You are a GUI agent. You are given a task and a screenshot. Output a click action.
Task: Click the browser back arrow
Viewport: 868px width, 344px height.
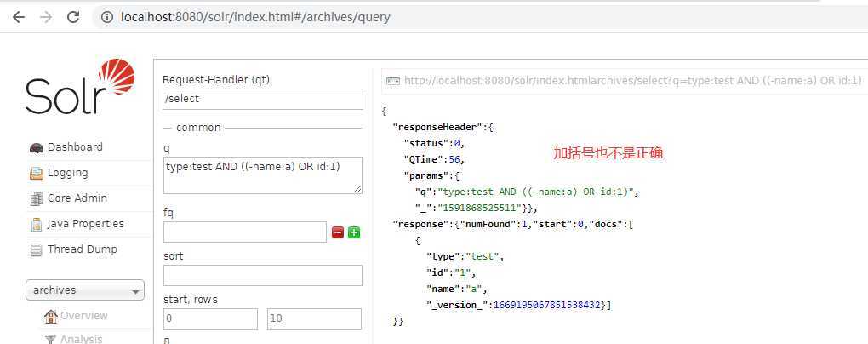[x=18, y=16]
